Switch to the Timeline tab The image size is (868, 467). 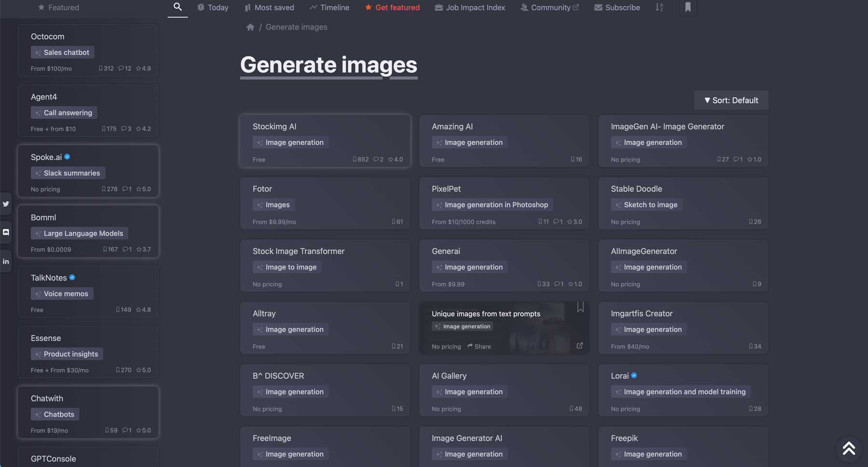point(329,8)
